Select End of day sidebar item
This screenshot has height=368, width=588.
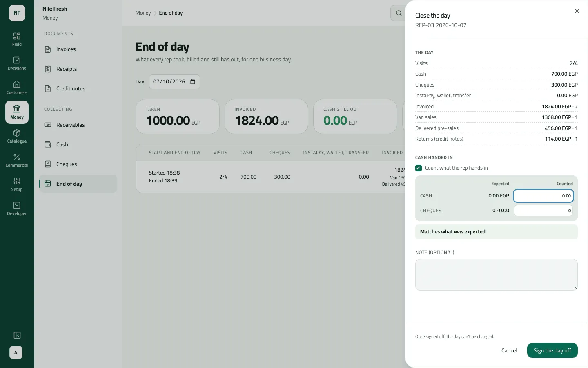78,184
